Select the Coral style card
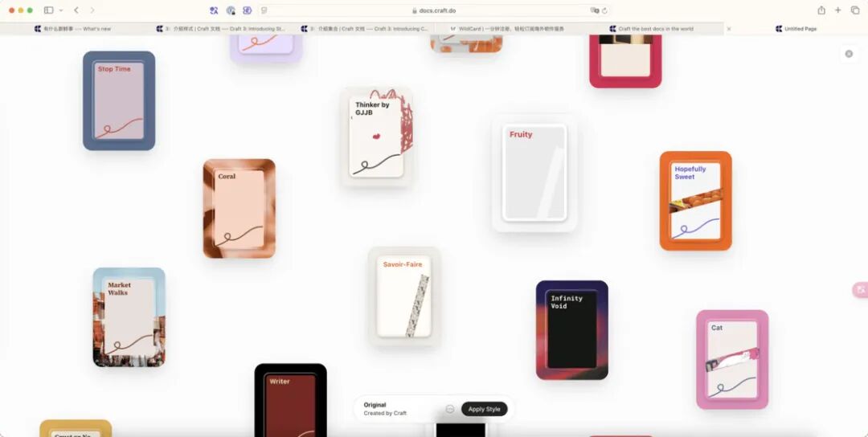 240,209
